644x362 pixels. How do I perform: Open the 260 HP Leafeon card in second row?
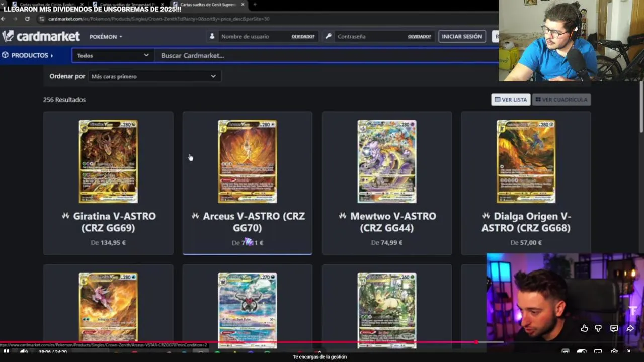click(x=387, y=309)
